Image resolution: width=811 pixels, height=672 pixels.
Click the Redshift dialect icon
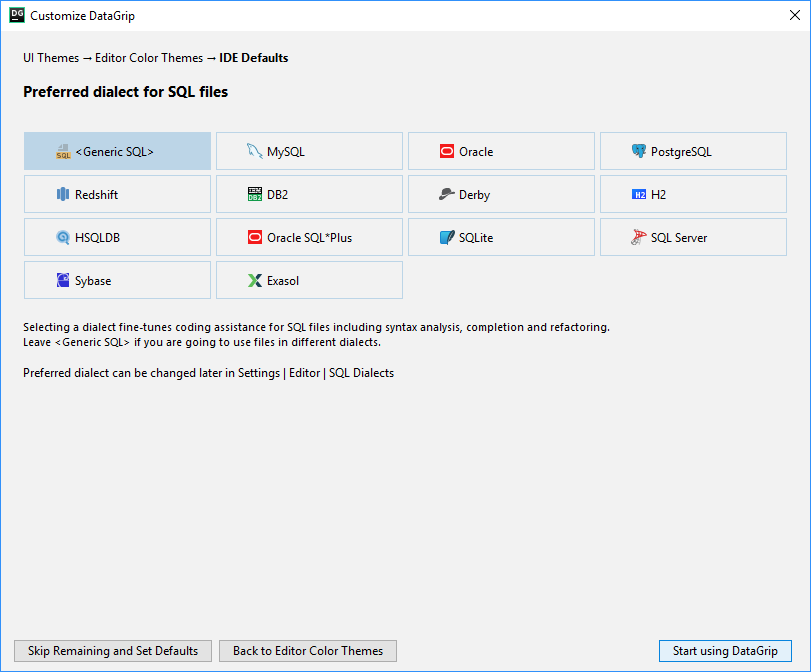click(63, 195)
